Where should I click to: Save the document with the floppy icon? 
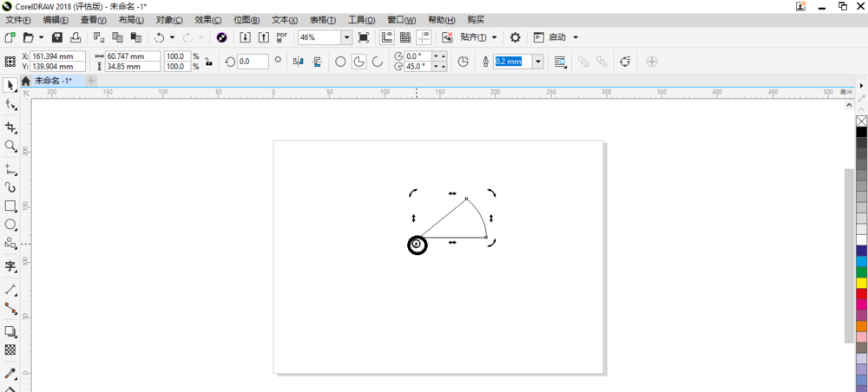57,37
